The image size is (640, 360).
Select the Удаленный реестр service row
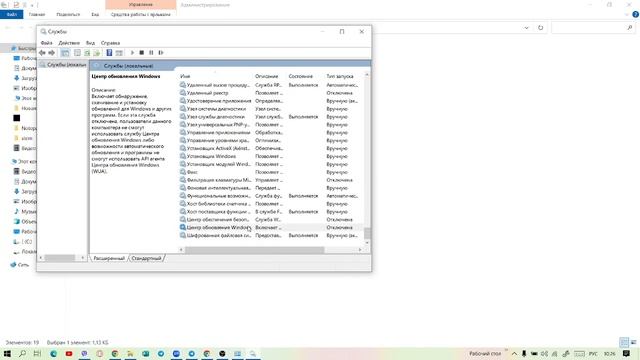click(x=271, y=93)
